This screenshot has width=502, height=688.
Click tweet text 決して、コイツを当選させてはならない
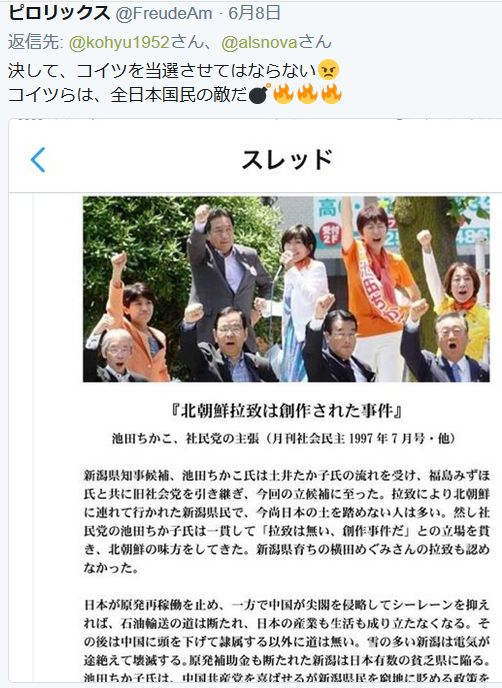tap(162, 70)
